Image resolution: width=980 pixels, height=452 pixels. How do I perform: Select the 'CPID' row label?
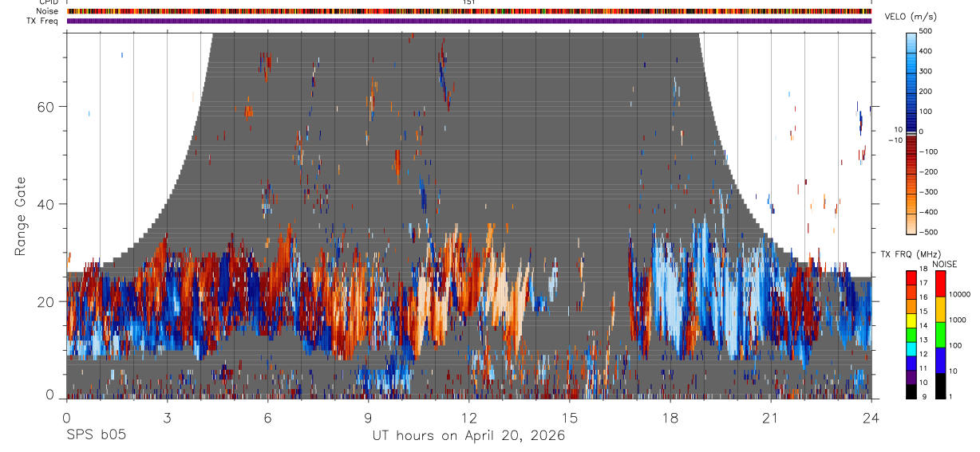click(x=49, y=3)
